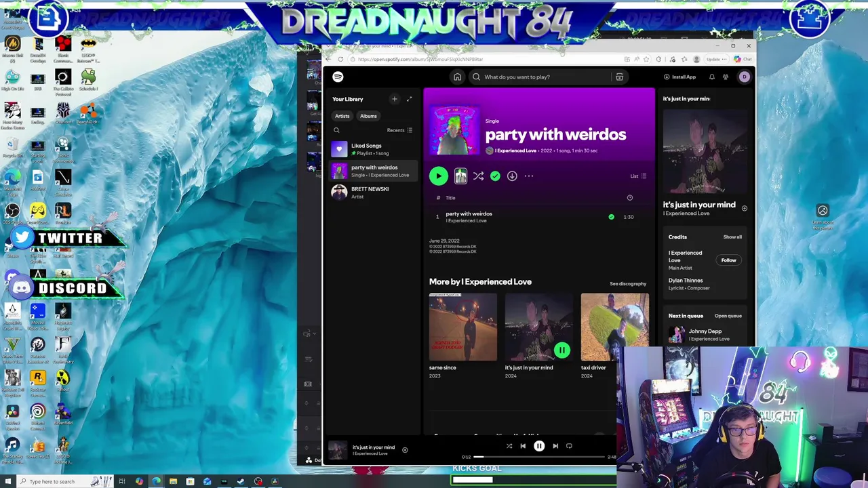Click Install App

pyautogui.click(x=679, y=77)
